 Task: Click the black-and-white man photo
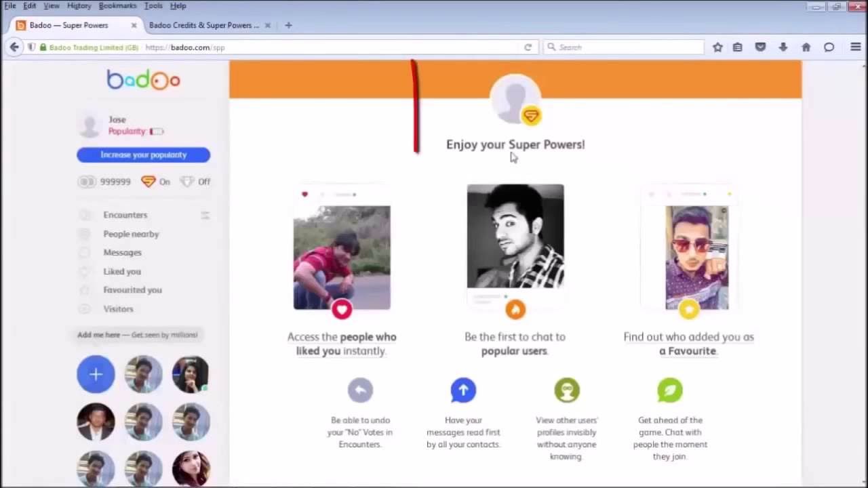(x=515, y=236)
